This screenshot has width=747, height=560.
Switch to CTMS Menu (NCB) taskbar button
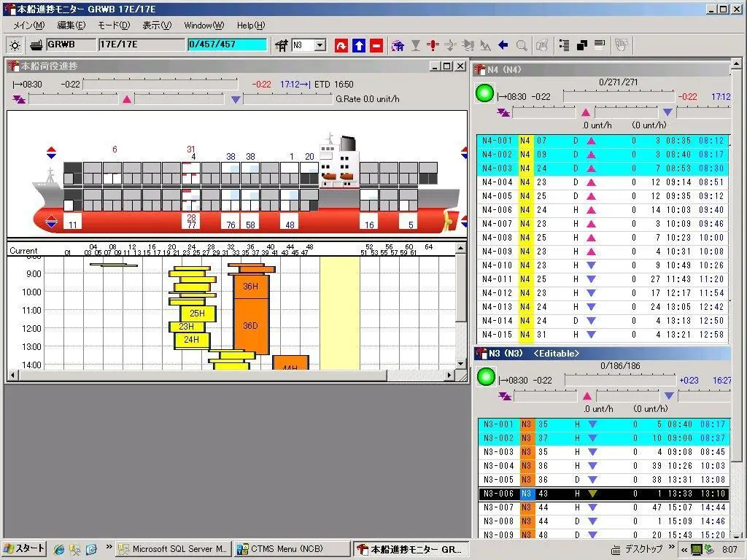click(291, 548)
